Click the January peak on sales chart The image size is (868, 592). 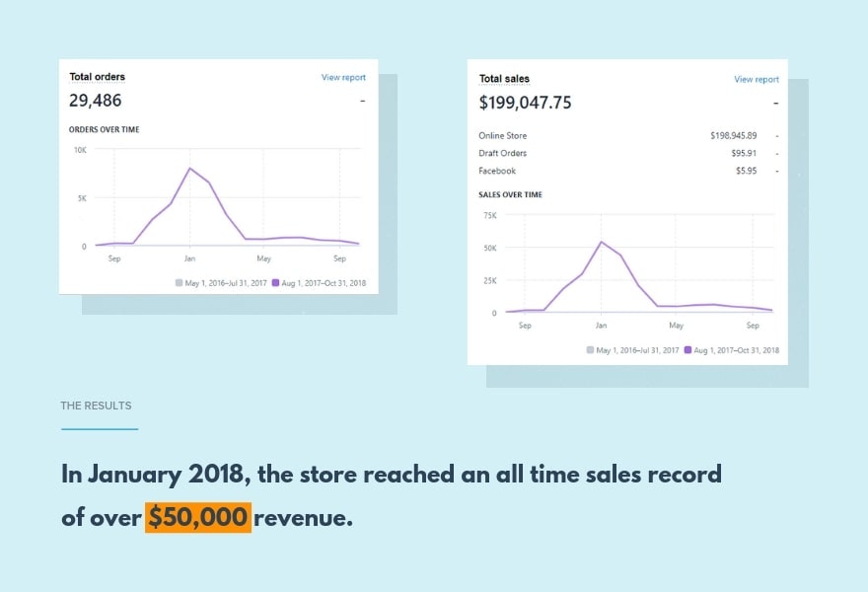coord(602,241)
